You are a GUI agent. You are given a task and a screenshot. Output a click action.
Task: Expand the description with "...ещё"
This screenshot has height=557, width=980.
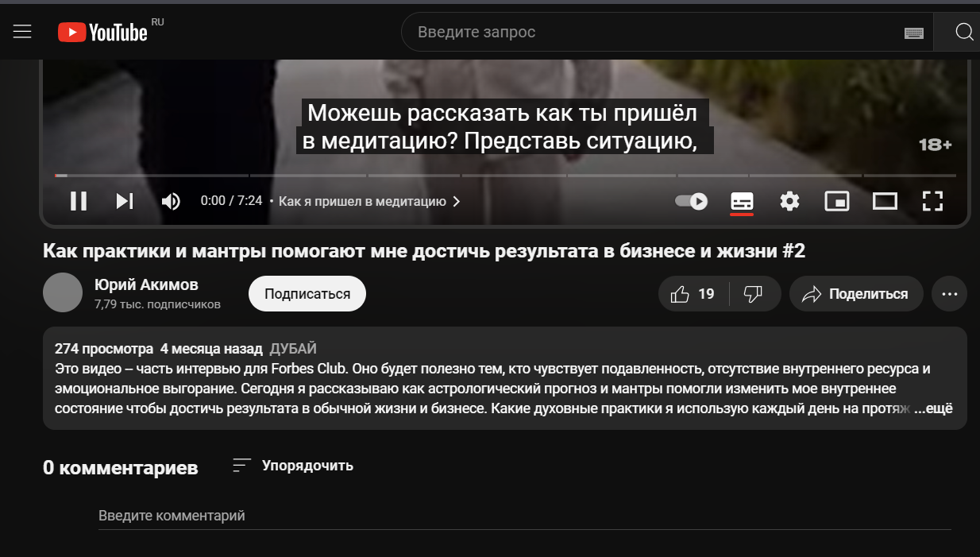pyautogui.click(x=933, y=409)
